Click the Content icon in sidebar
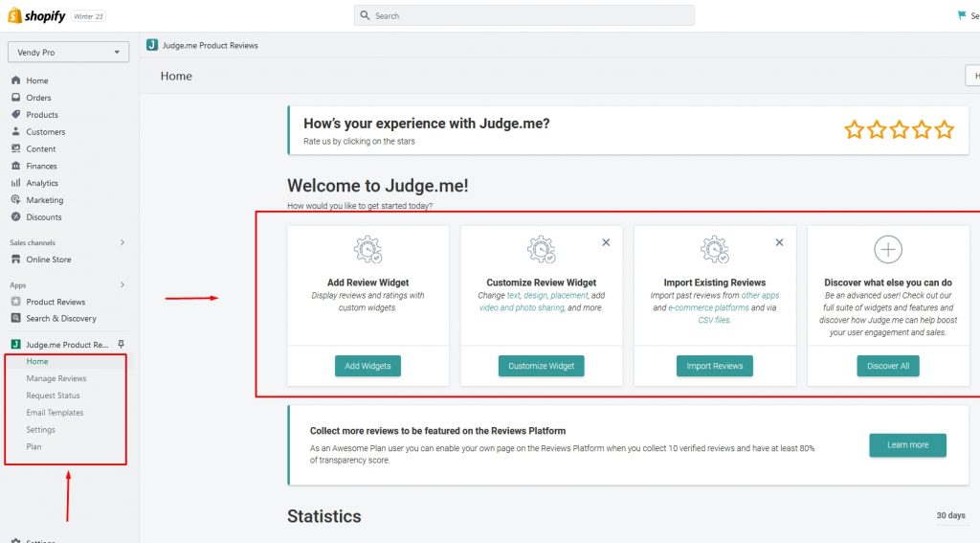Viewport: 980px width, 543px height. pyautogui.click(x=15, y=148)
